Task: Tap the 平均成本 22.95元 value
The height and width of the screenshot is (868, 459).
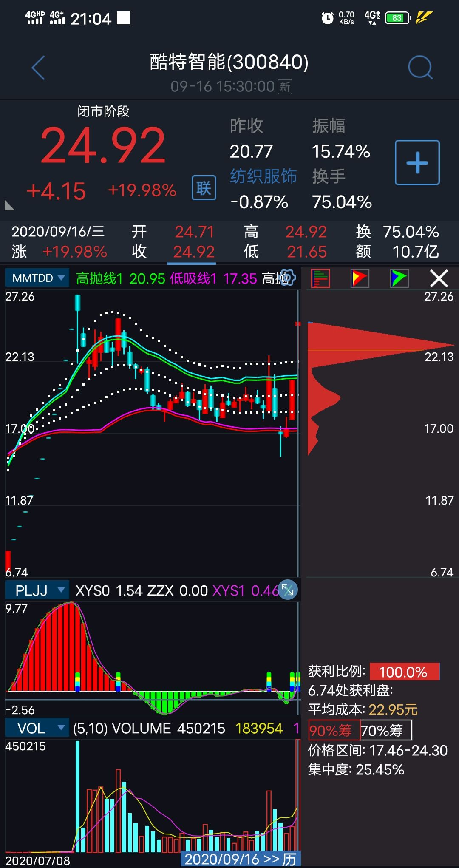Action: (393, 709)
